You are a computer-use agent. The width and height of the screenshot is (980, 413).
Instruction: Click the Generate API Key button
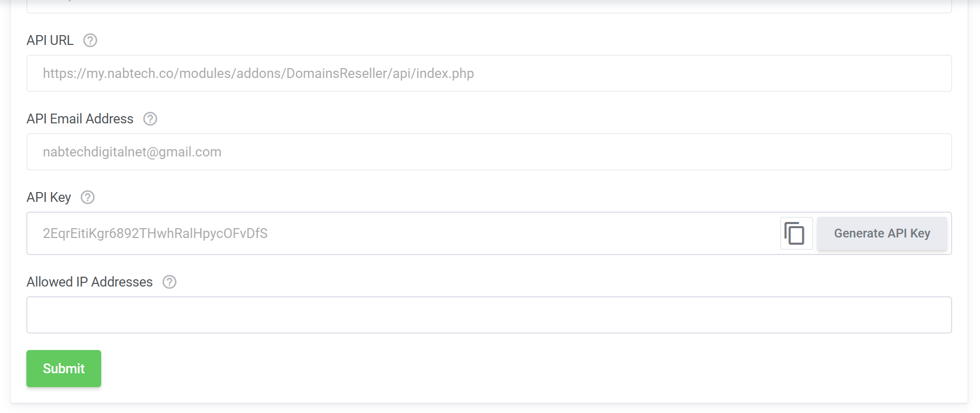pyautogui.click(x=882, y=233)
